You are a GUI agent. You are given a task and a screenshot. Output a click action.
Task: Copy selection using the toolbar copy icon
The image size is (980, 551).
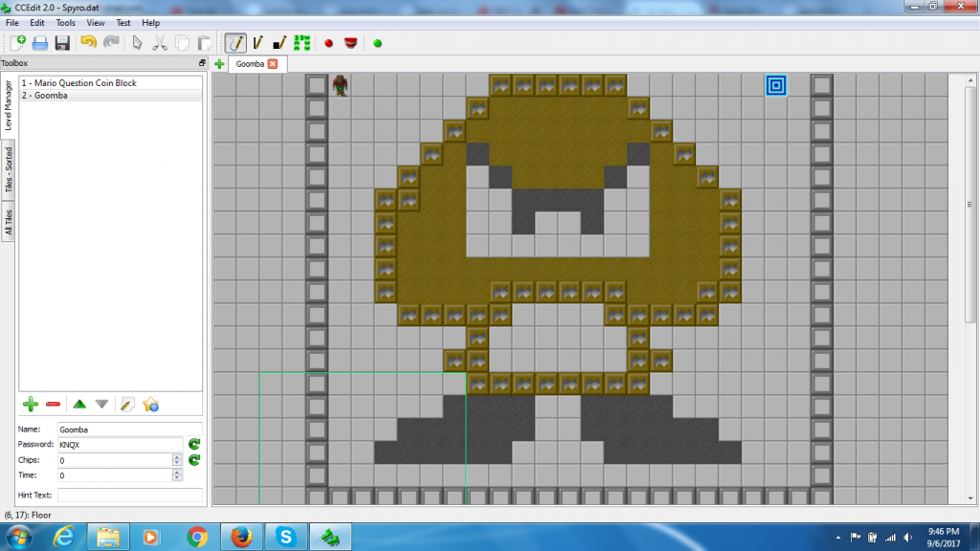coord(182,42)
